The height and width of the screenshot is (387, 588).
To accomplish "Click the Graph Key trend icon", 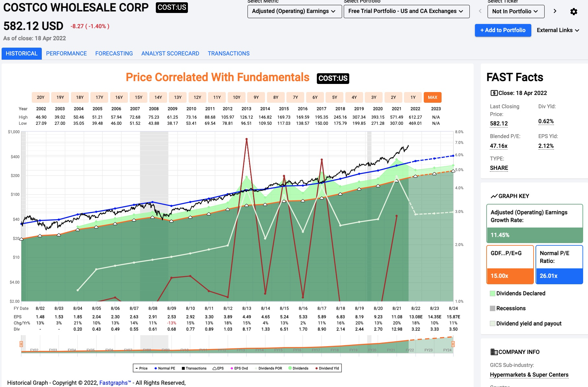I will 494,196.
